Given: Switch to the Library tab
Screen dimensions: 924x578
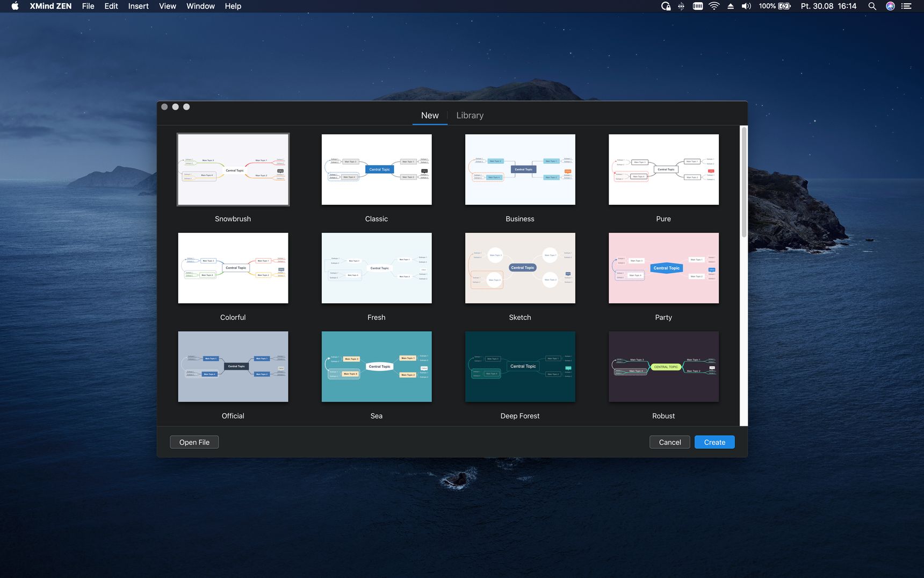Looking at the screenshot, I should click(470, 115).
